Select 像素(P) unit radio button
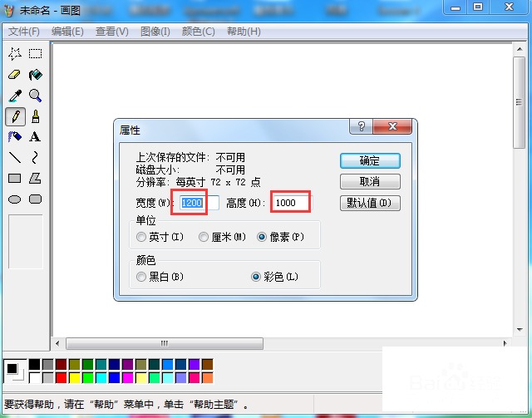The height and width of the screenshot is (418, 532). click(x=262, y=237)
